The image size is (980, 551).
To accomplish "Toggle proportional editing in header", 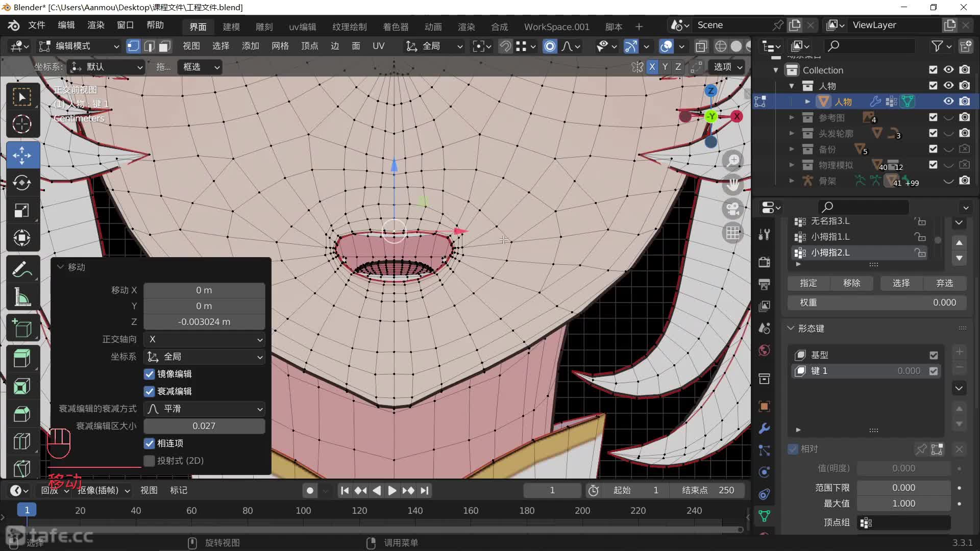I will coord(550,46).
